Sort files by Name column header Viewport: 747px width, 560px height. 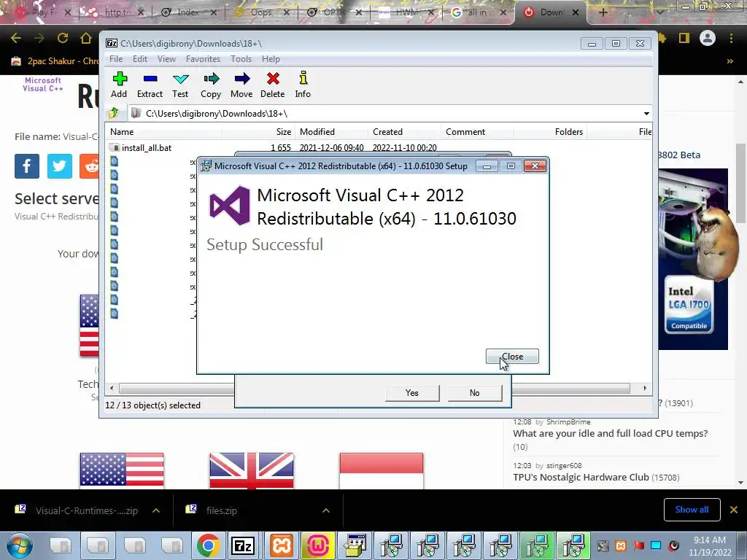coord(163,132)
